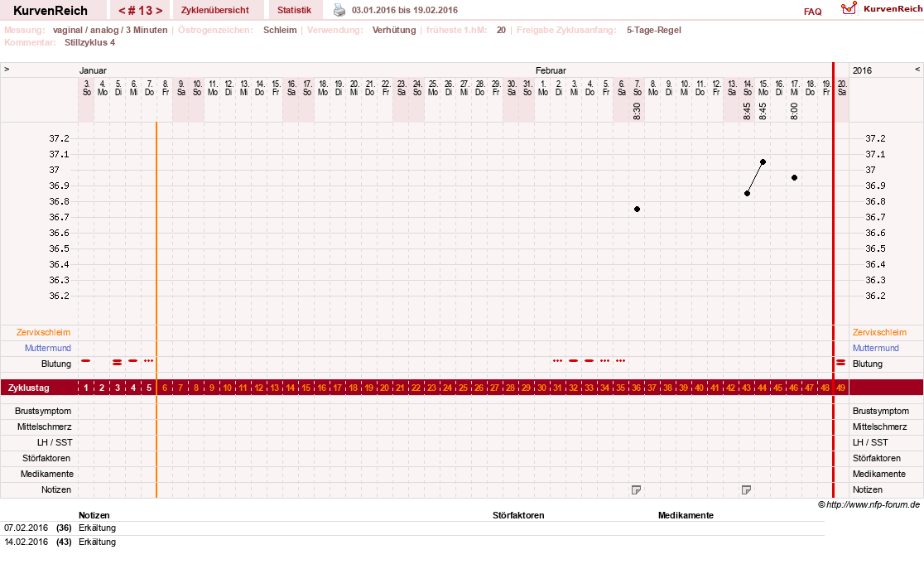
Task: Click cycle day 49 in the Zyklustag bar
Action: pos(841,388)
